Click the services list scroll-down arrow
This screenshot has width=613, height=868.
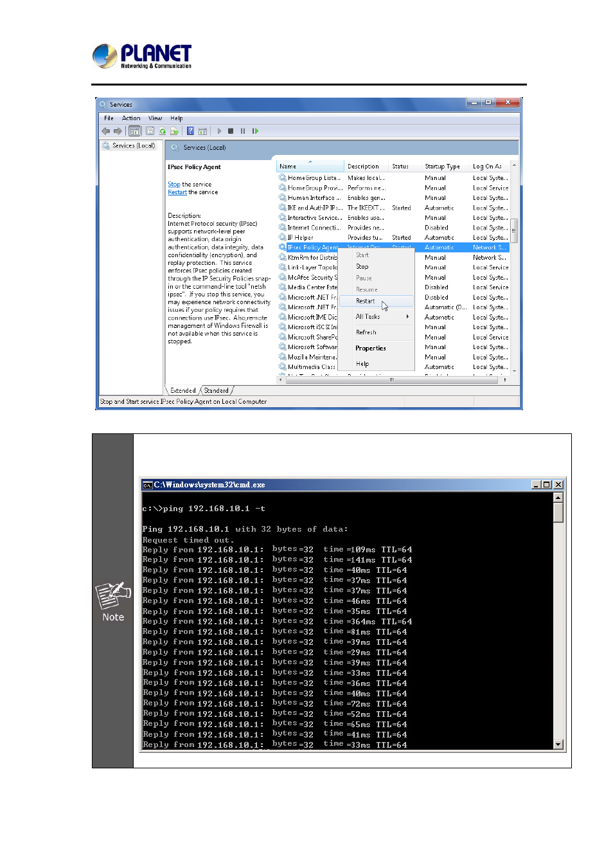click(x=514, y=371)
